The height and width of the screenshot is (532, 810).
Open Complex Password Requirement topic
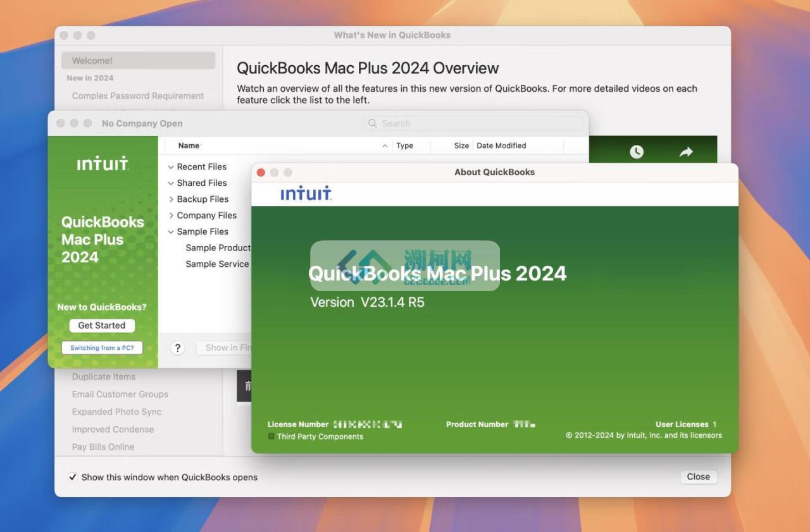138,96
